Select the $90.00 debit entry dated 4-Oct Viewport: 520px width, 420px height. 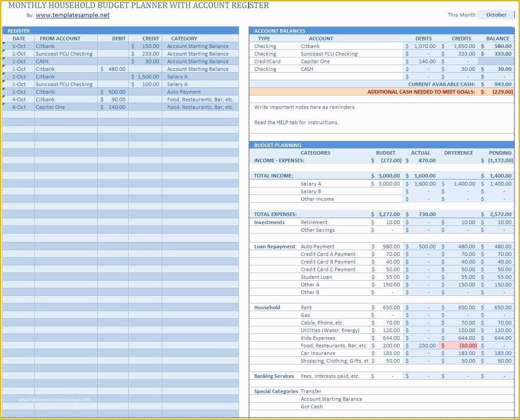[x=113, y=100]
